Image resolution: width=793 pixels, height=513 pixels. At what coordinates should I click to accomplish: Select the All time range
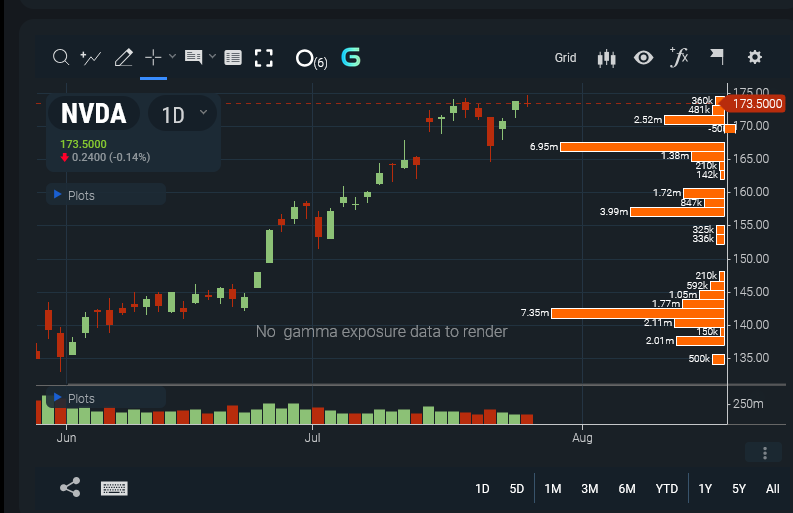point(772,489)
